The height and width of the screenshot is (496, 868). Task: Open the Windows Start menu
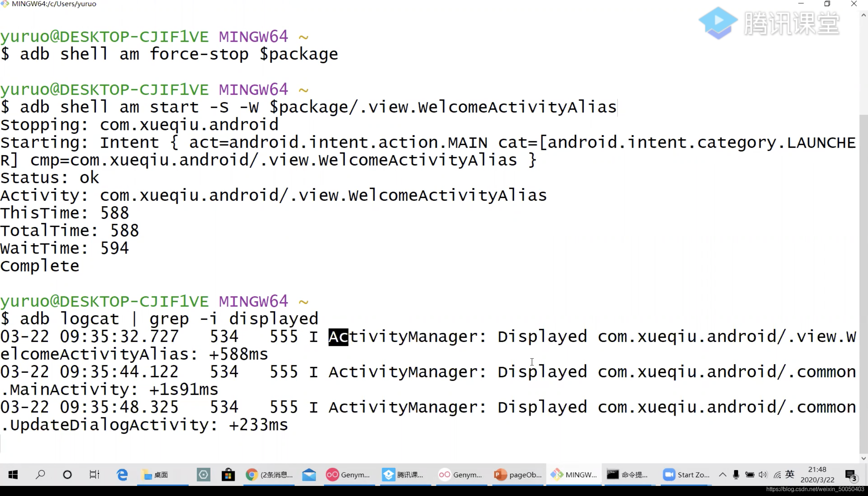(x=13, y=475)
